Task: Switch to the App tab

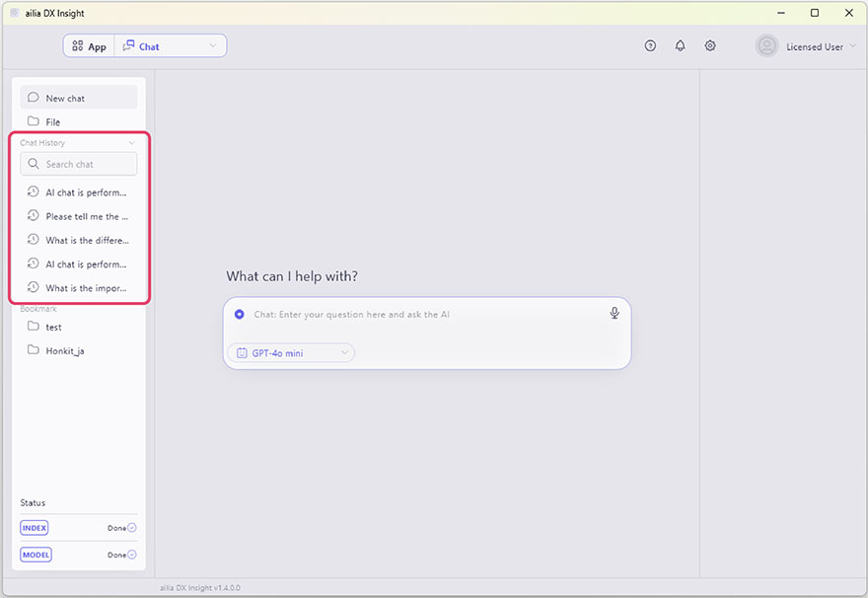Action: (x=90, y=46)
